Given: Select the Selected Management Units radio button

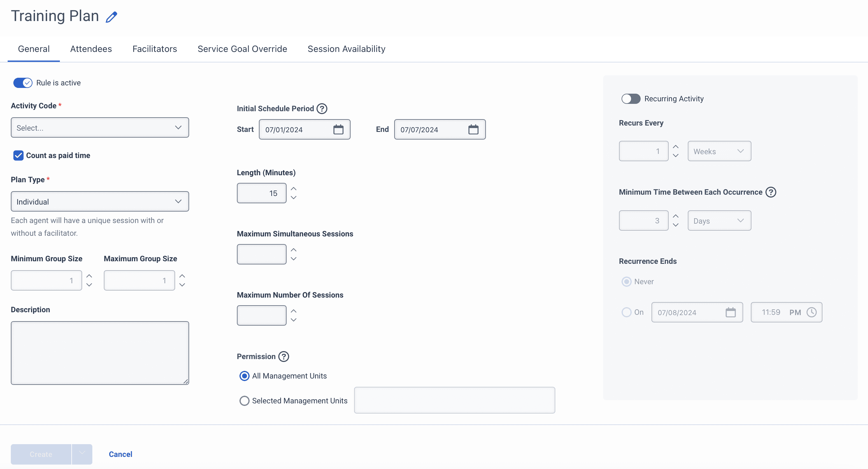Looking at the screenshot, I should 244,400.
